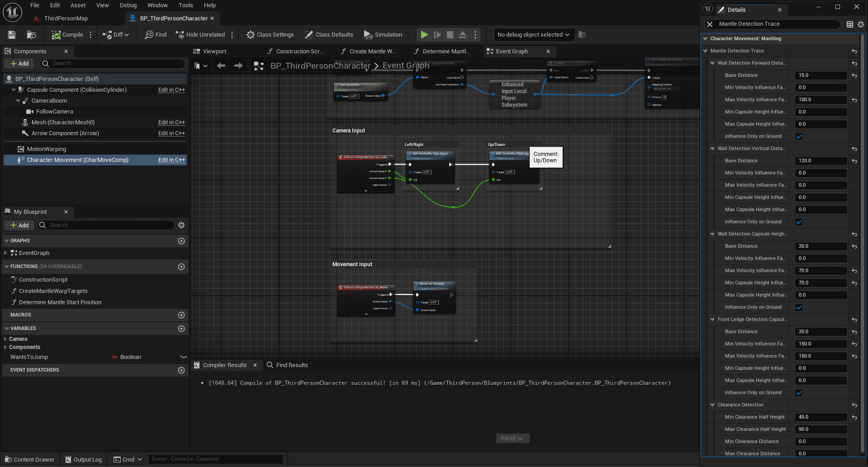This screenshot has width=868, height=467.
Task: Open play options three-dot menu
Action: pyautogui.click(x=475, y=35)
